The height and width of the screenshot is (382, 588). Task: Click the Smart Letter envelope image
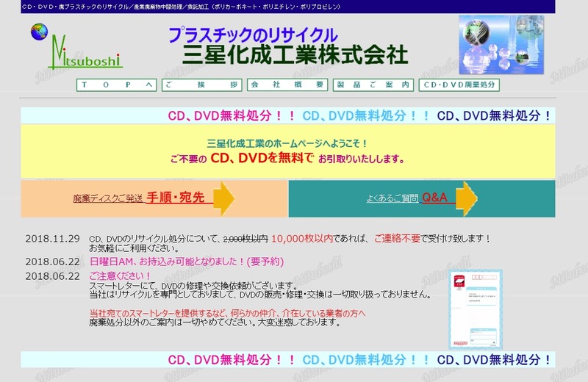pyautogui.click(x=476, y=309)
